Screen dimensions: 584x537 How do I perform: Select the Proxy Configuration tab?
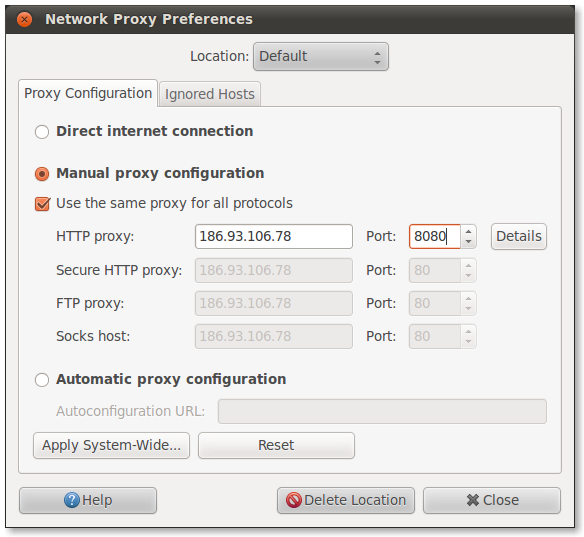pos(88,93)
